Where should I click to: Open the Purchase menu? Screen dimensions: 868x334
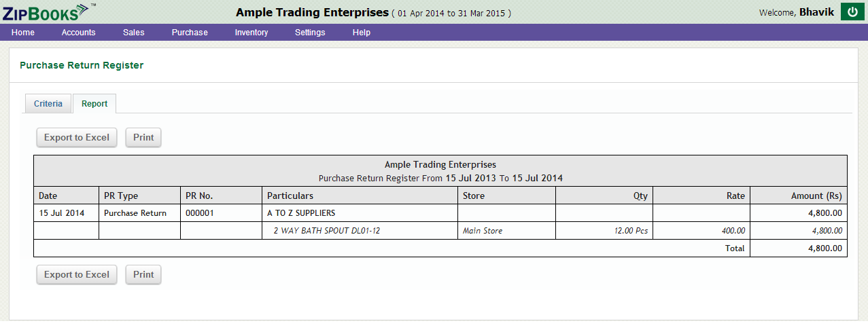click(x=190, y=33)
